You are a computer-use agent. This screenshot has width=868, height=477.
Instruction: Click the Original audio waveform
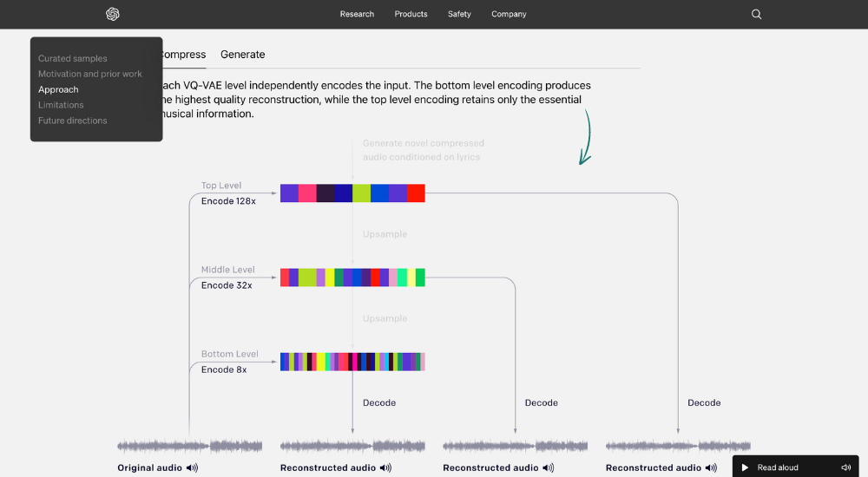[189, 446]
